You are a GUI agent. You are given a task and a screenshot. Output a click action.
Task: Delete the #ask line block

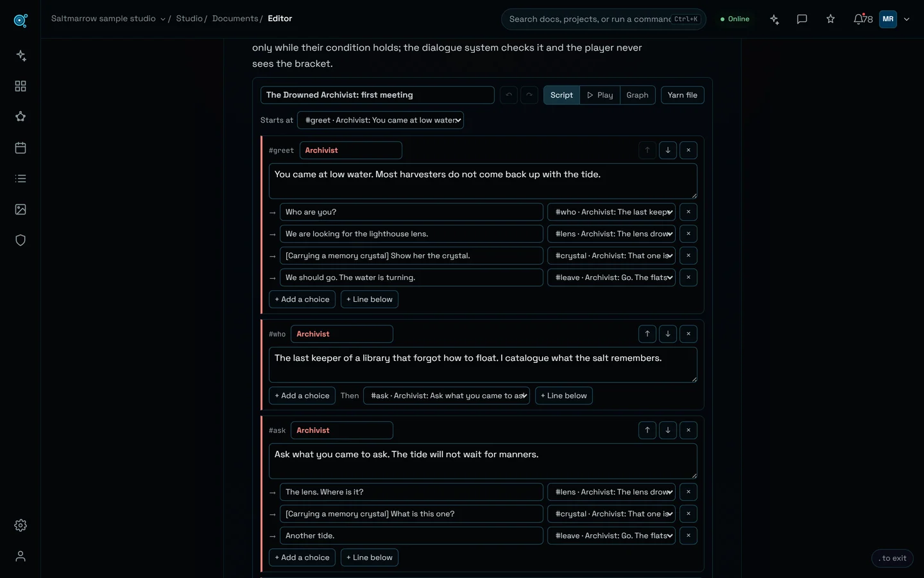689,430
